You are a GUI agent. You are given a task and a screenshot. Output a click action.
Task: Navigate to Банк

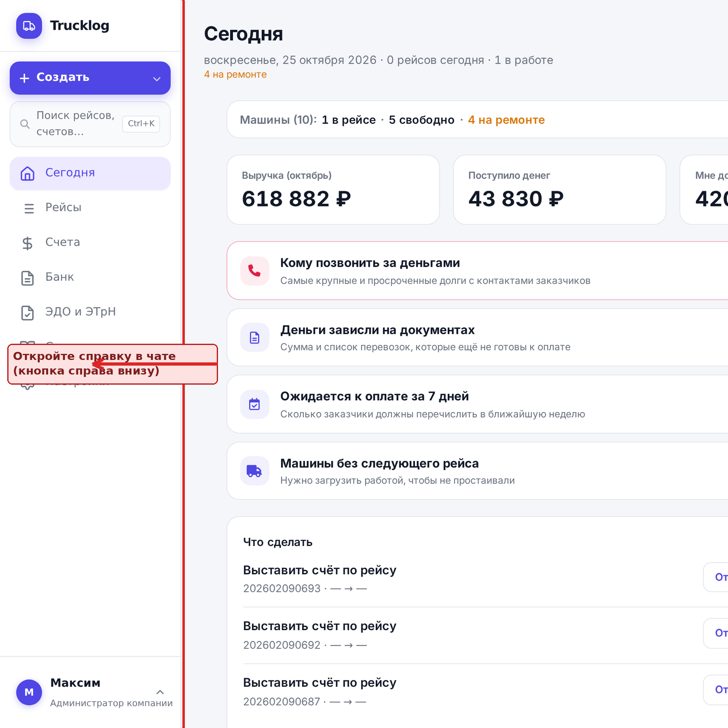coord(90,278)
